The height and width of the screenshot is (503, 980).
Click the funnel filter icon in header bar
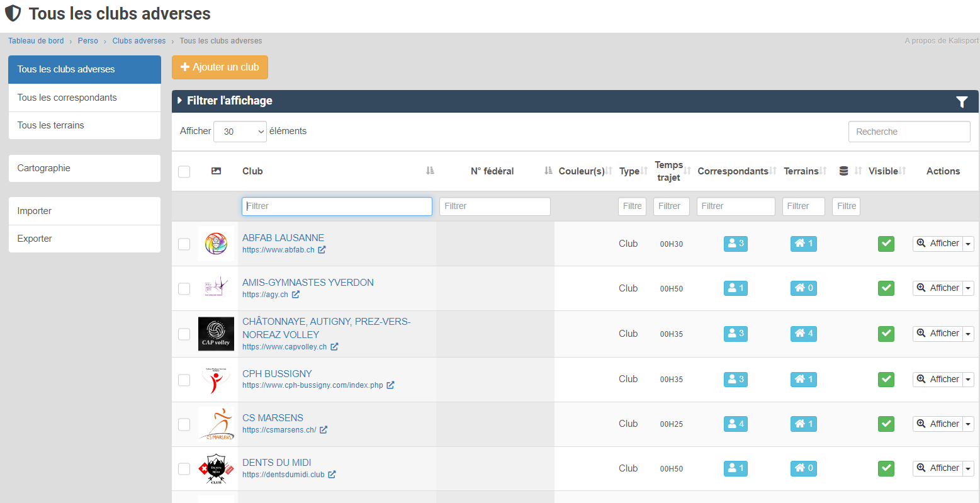coord(961,101)
